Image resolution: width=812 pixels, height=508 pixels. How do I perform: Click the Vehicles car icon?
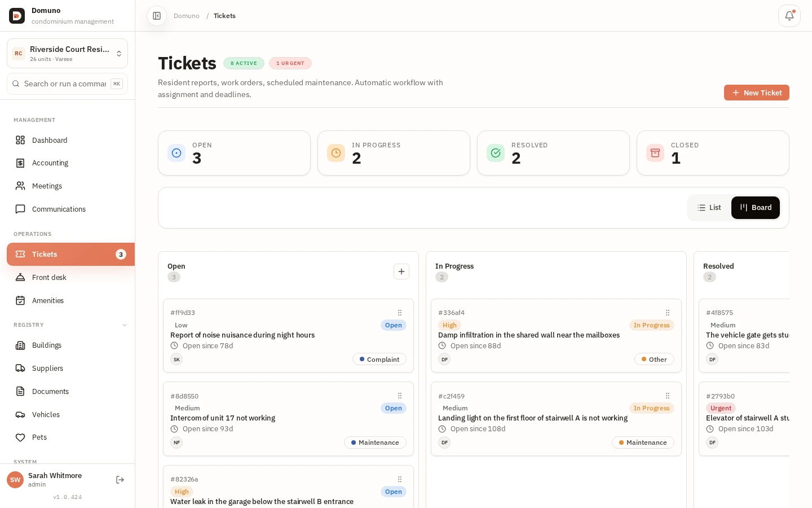pos(20,414)
